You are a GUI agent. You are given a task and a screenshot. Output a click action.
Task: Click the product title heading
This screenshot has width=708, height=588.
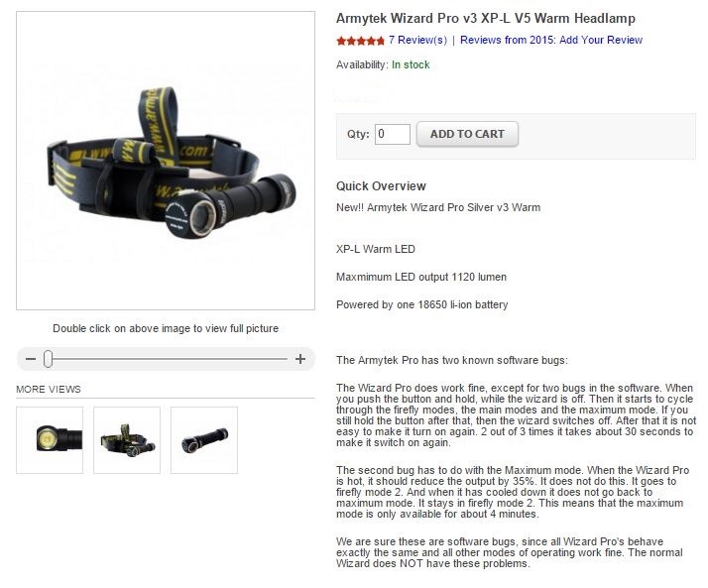(x=486, y=19)
